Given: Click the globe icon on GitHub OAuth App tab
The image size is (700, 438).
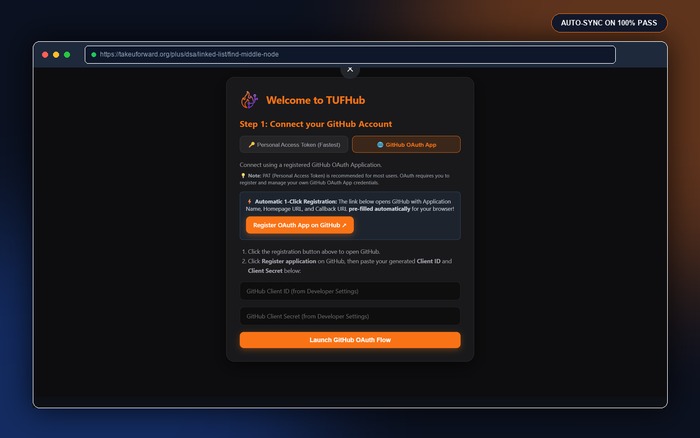Looking at the screenshot, I should (380, 145).
